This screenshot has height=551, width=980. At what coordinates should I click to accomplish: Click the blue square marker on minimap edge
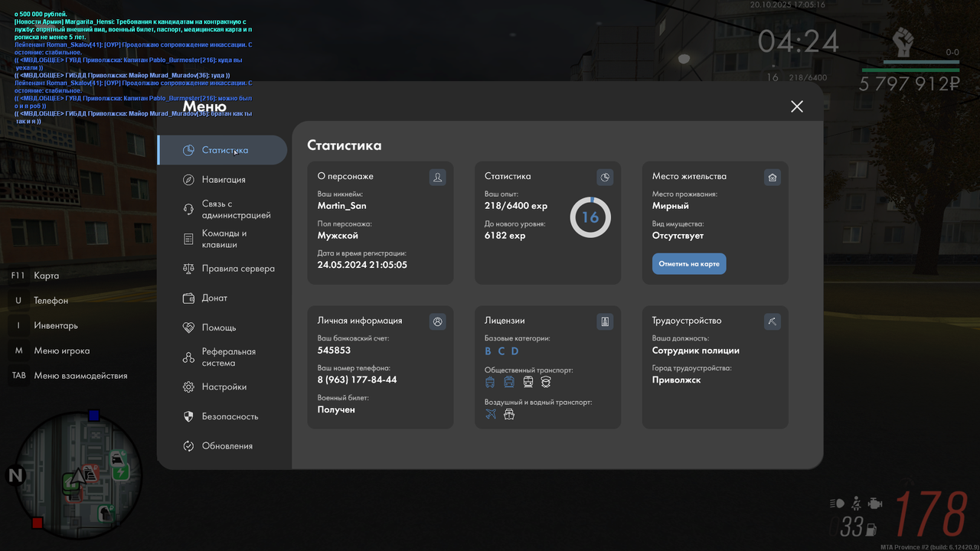[x=93, y=416]
